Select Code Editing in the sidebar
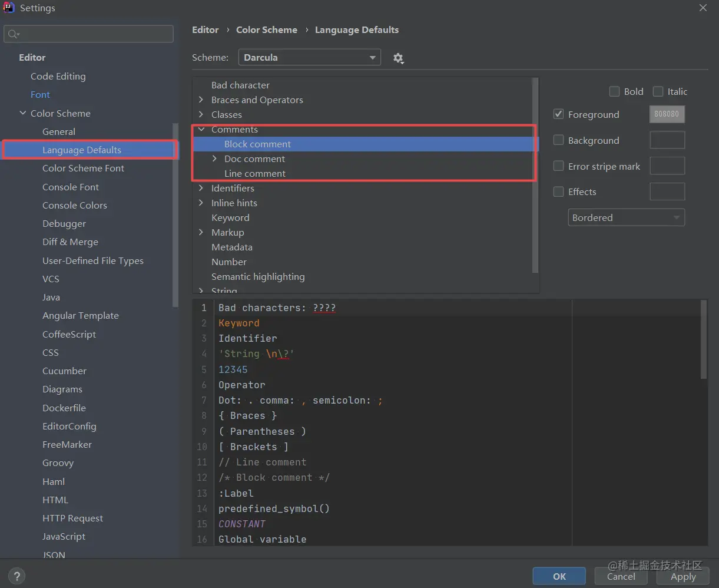The width and height of the screenshot is (719, 588). tap(58, 76)
